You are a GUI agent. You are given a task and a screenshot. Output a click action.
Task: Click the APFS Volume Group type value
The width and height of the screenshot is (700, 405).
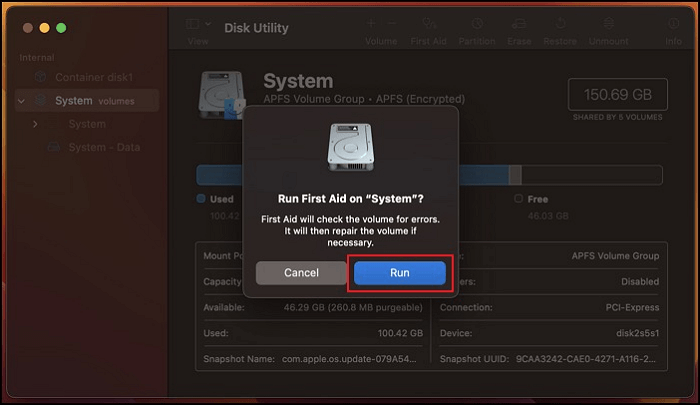coord(615,256)
